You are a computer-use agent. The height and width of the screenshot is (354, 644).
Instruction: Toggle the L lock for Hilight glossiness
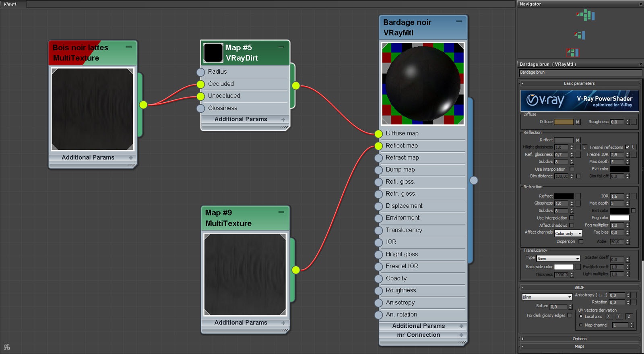pos(584,147)
